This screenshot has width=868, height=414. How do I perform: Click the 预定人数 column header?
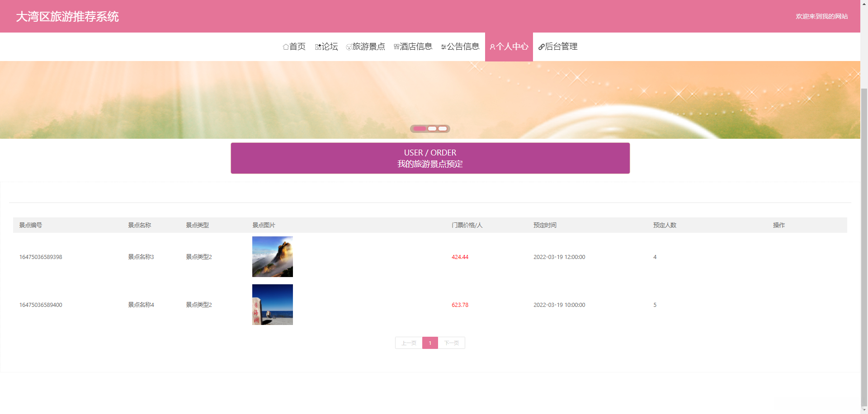point(665,225)
